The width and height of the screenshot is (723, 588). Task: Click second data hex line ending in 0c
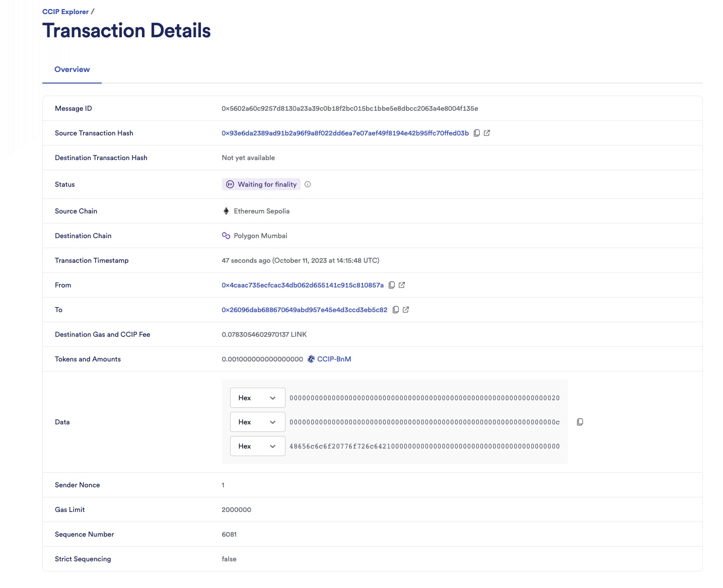point(424,422)
